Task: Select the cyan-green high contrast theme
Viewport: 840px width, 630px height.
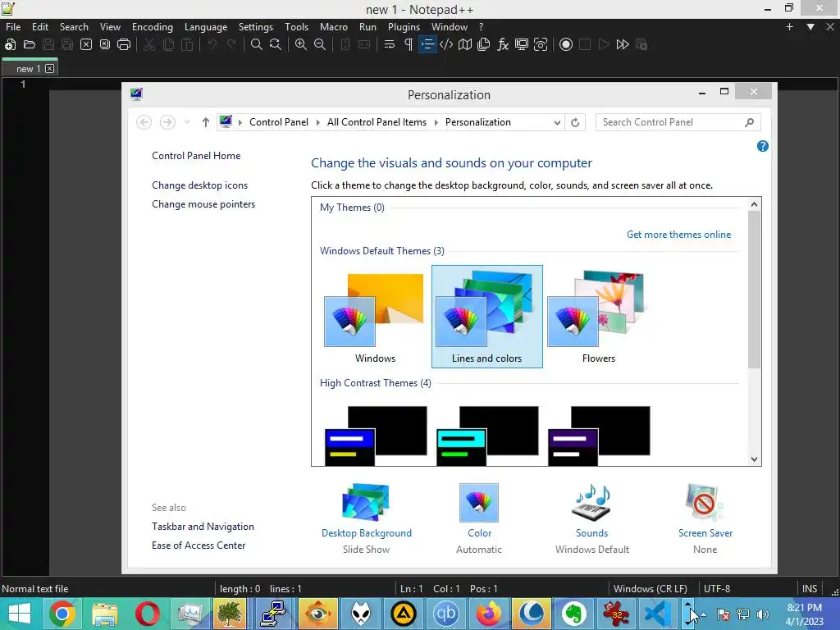Action: point(487,435)
